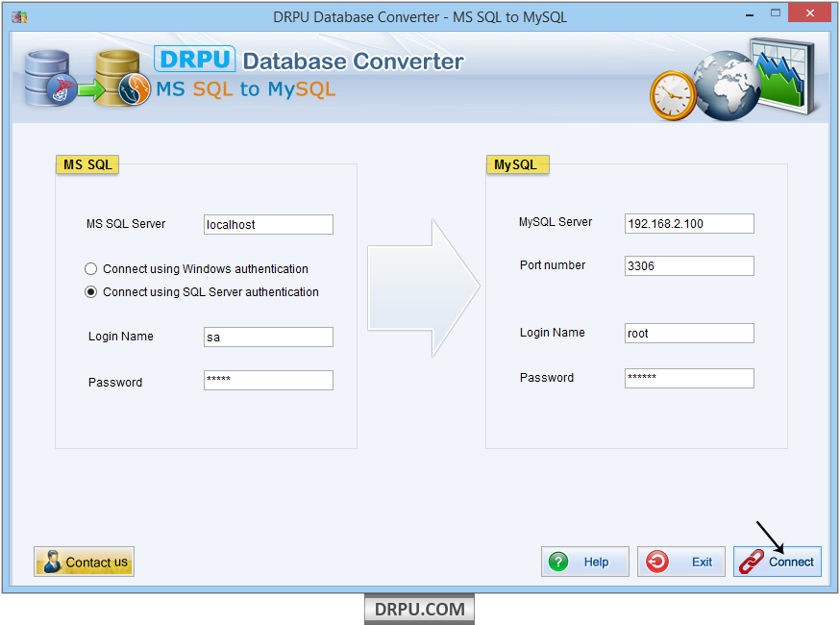Click the red Exit arrow icon
Image resolution: width=840 pixels, height=625 pixels.
pos(656,562)
